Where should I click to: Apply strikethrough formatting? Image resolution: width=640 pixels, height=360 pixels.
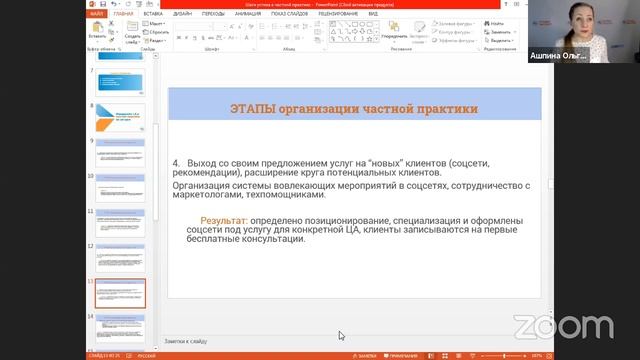point(211,38)
